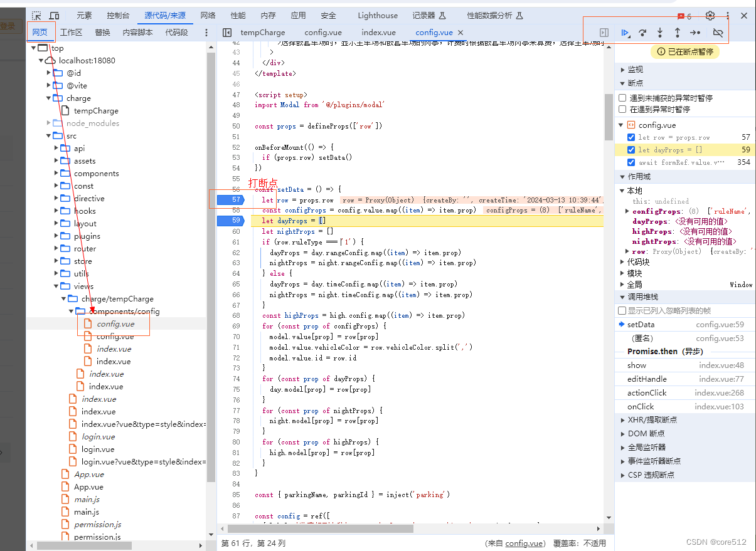This screenshot has height=551, width=756.
Task: Open the Sources sub-tabs more options menu
Action: pyautogui.click(x=206, y=33)
